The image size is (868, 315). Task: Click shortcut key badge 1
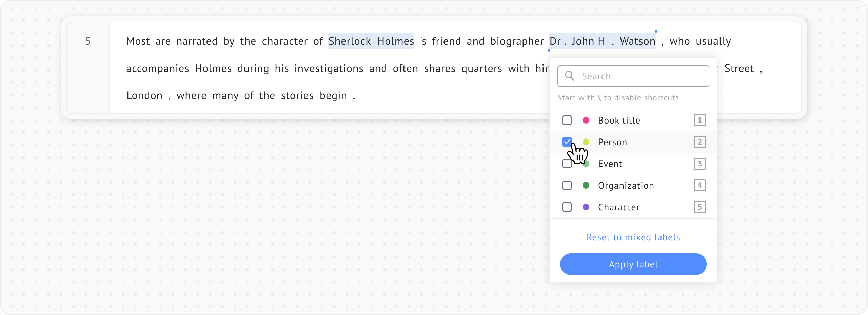point(699,120)
